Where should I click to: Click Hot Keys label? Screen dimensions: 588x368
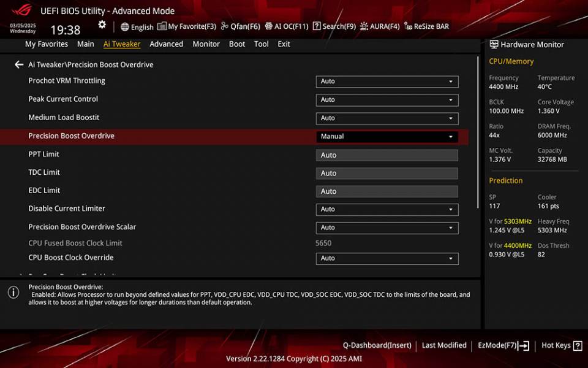coord(556,345)
